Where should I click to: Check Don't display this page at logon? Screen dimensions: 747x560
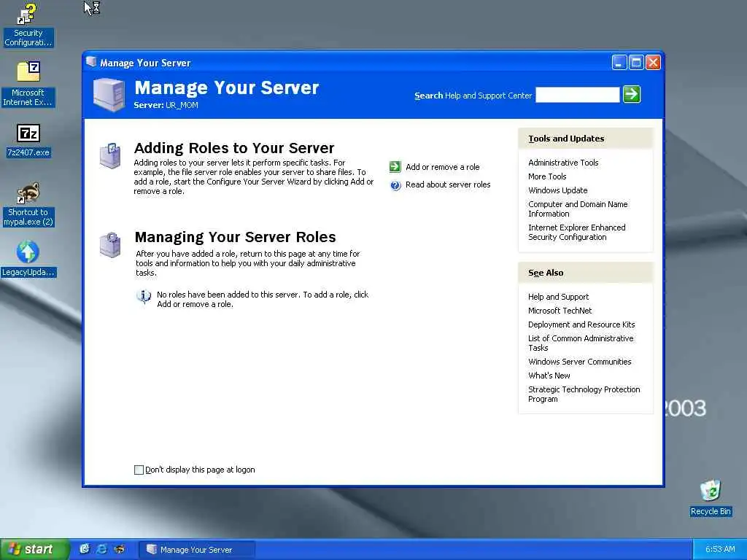(139, 470)
